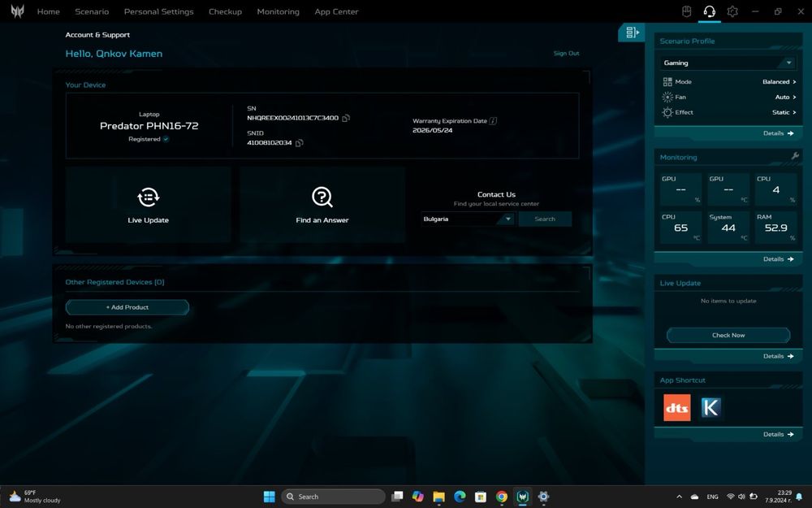Click the Sign Out link

[x=566, y=54]
